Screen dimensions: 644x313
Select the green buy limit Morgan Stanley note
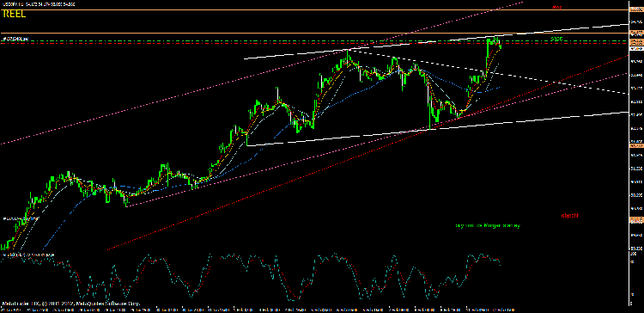[488, 225]
